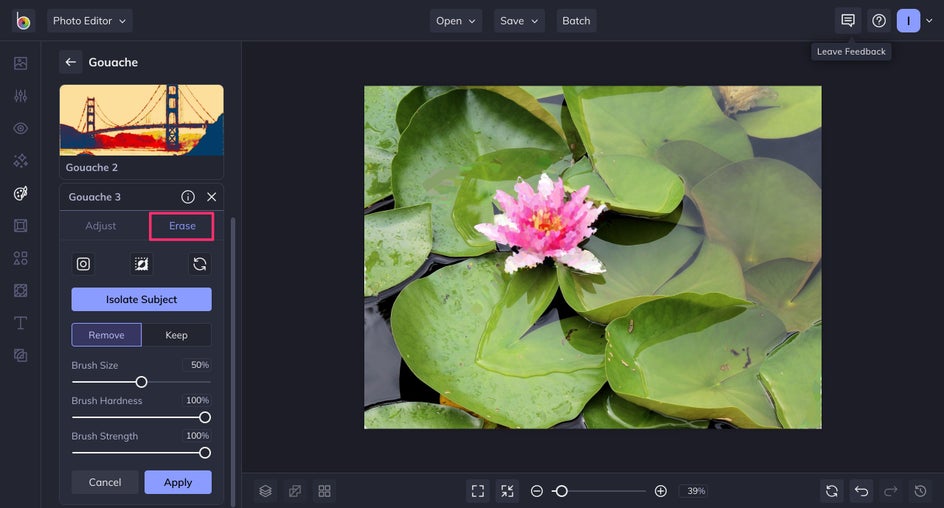
Task: Select the Keep brush mode
Action: 176,335
